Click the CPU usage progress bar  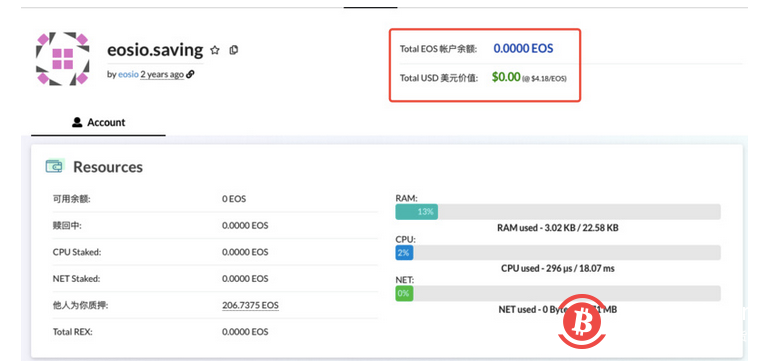(x=558, y=253)
